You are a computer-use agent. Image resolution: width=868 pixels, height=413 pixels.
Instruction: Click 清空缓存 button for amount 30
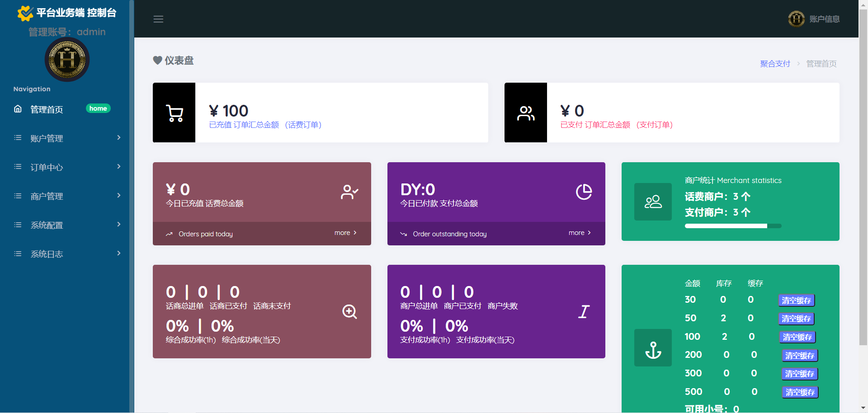pyautogui.click(x=796, y=300)
